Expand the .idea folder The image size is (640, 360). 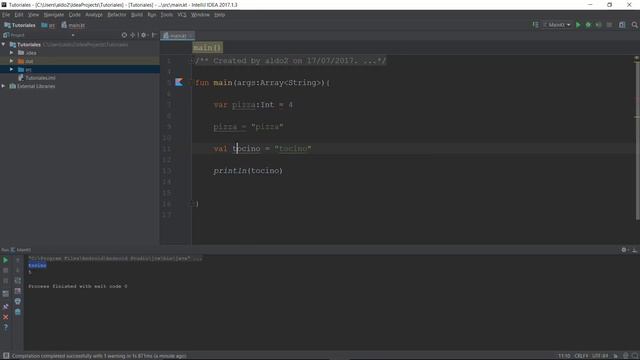[11, 53]
